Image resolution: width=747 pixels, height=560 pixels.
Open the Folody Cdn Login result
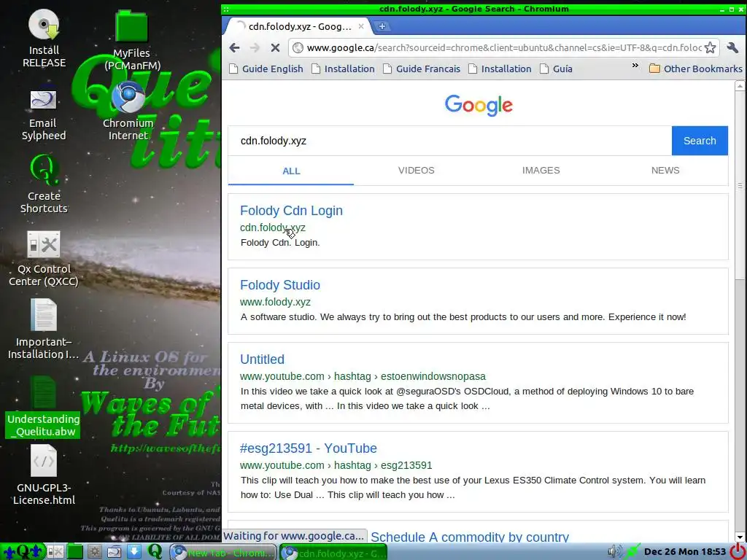tap(291, 211)
